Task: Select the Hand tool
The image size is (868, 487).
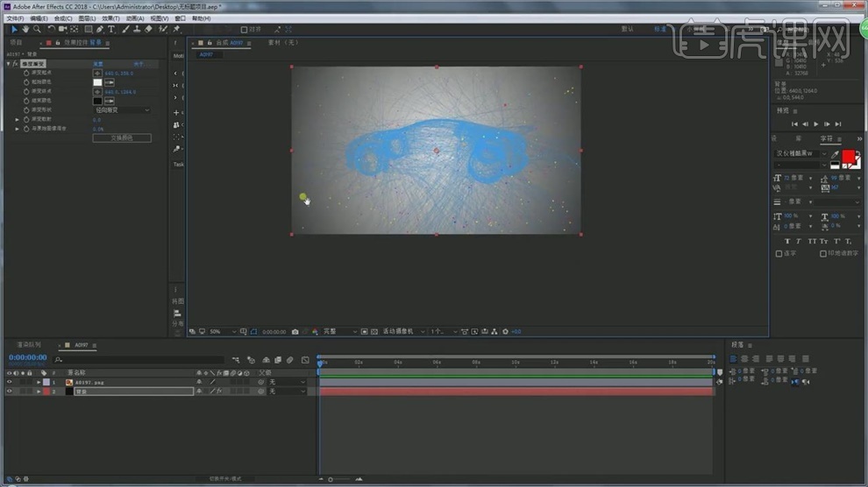Action: tap(25, 29)
